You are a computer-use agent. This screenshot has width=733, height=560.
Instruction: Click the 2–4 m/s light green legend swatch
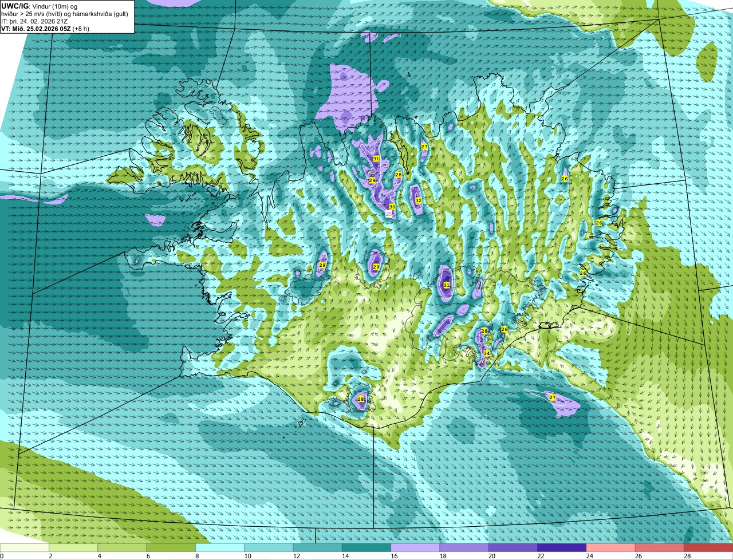tap(73, 547)
